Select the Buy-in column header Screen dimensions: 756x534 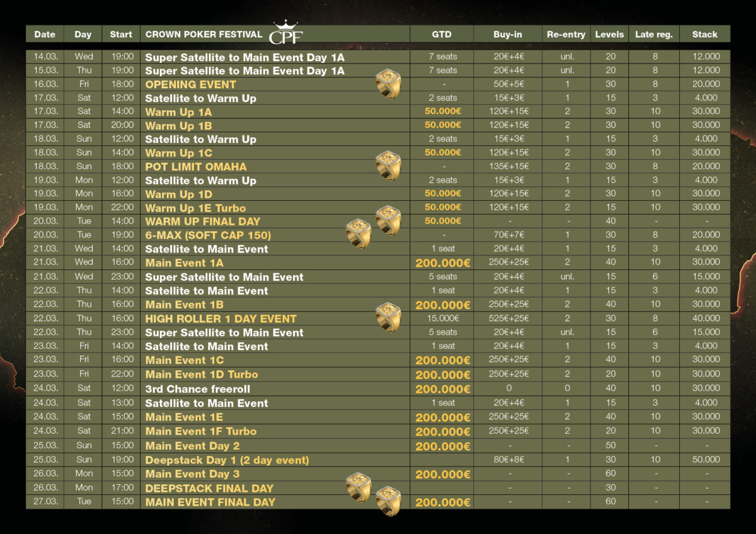508,34
